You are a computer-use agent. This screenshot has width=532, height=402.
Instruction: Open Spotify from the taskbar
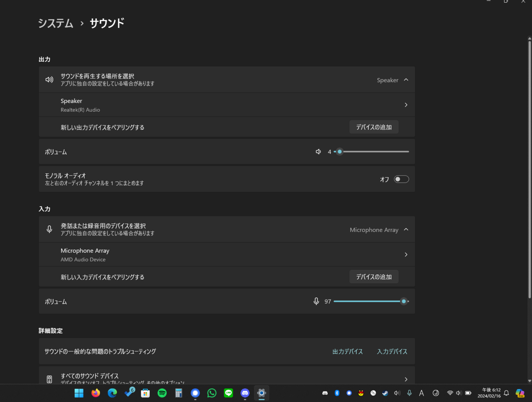pos(162,393)
